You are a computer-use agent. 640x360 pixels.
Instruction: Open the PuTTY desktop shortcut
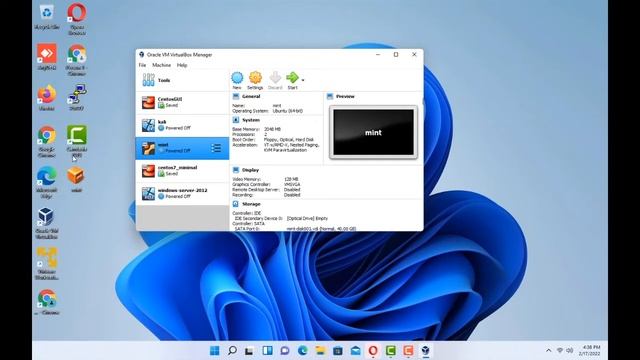pyautogui.click(x=77, y=98)
